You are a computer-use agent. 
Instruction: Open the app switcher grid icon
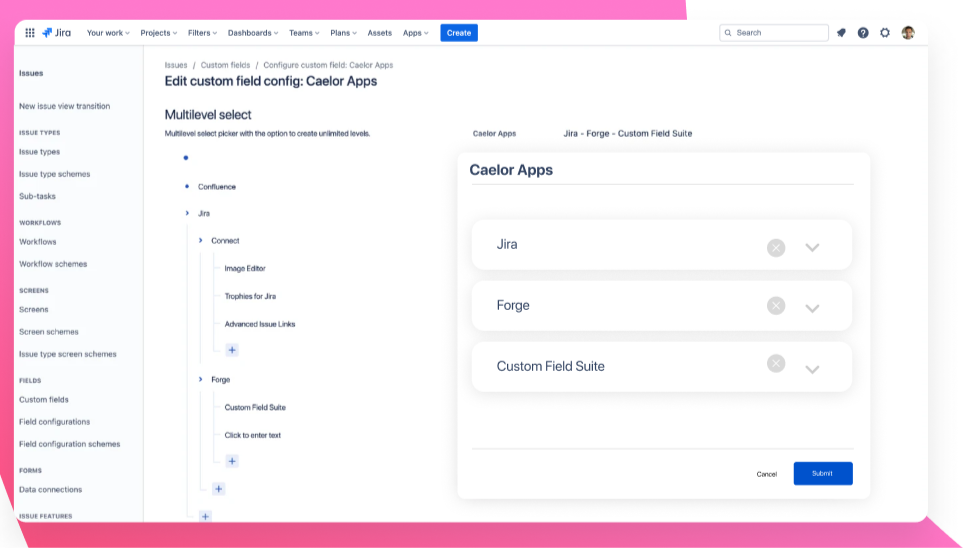29,33
